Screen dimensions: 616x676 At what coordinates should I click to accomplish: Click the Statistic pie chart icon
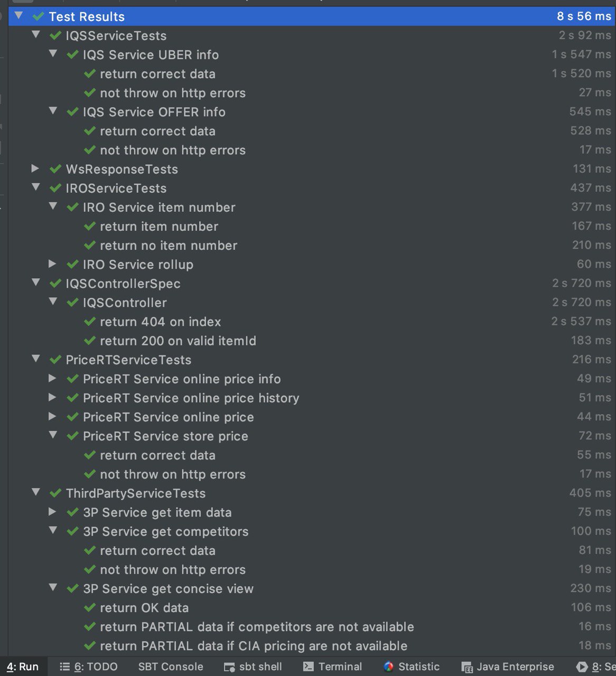point(389,666)
